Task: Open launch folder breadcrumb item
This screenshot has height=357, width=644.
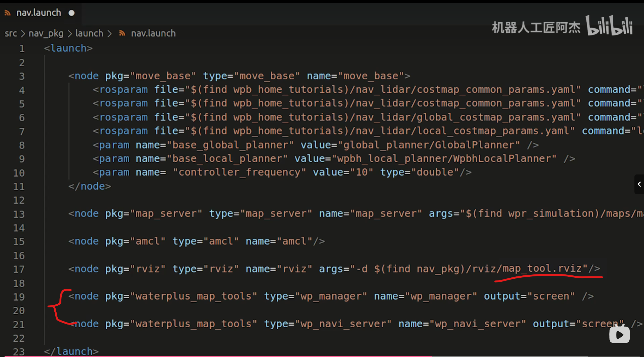Action: point(89,33)
